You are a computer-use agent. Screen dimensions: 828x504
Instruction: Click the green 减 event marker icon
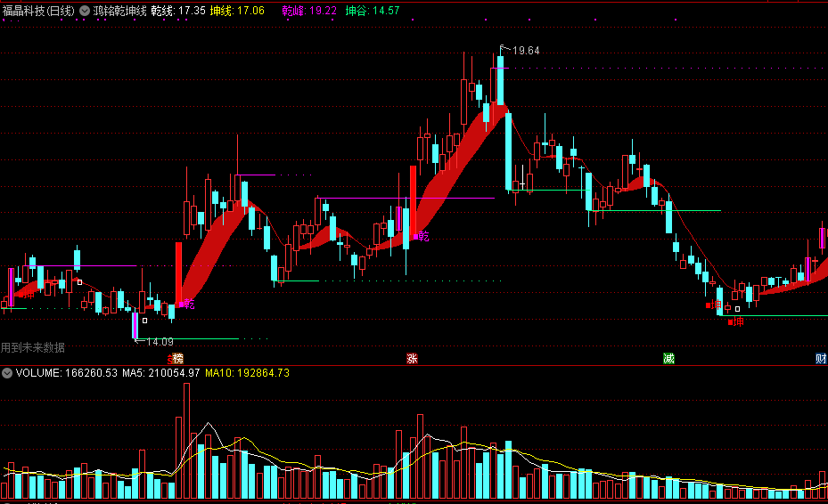pyautogui.click(x=668, y=359)
